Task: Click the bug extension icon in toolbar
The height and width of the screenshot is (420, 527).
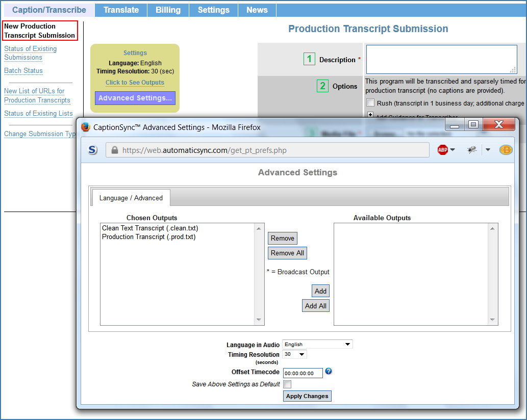Action: click(471, 150)
